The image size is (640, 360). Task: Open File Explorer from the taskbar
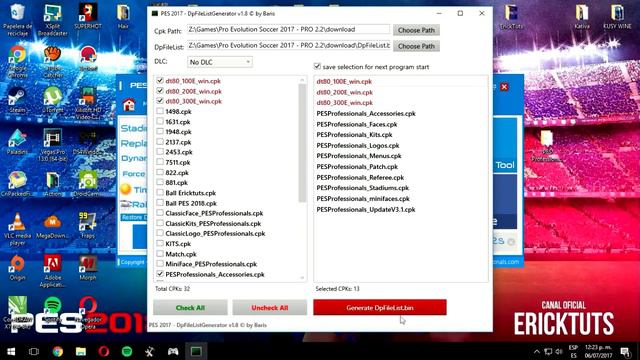coord(81,351)
